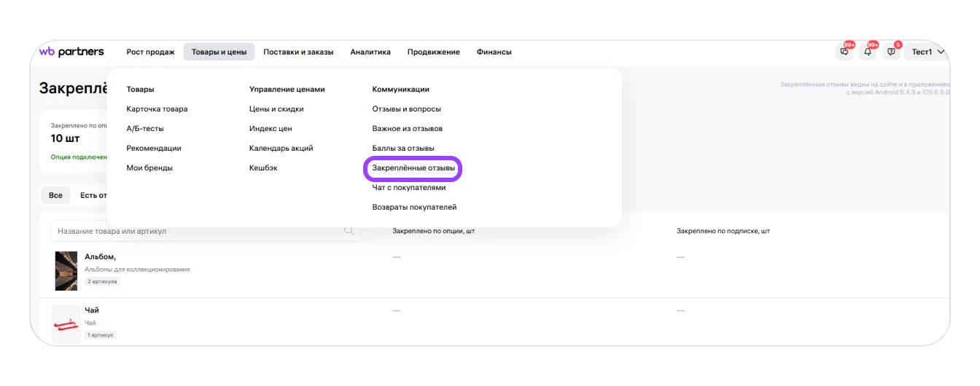Image resolution: width=980 pixels, height=386 pixels.
Task: Open the Аналитика menu
Action: (x=370, y=52)
